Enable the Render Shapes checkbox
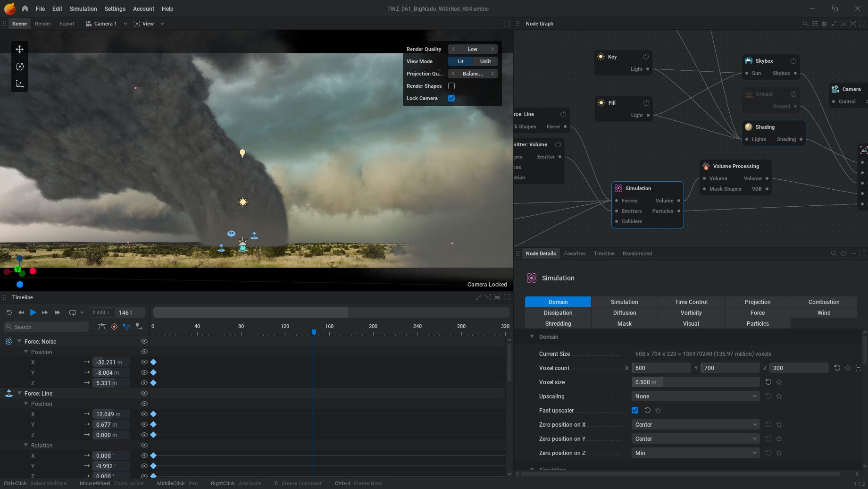The width and height of the screenshot is (868, 489). coord(451,86)
